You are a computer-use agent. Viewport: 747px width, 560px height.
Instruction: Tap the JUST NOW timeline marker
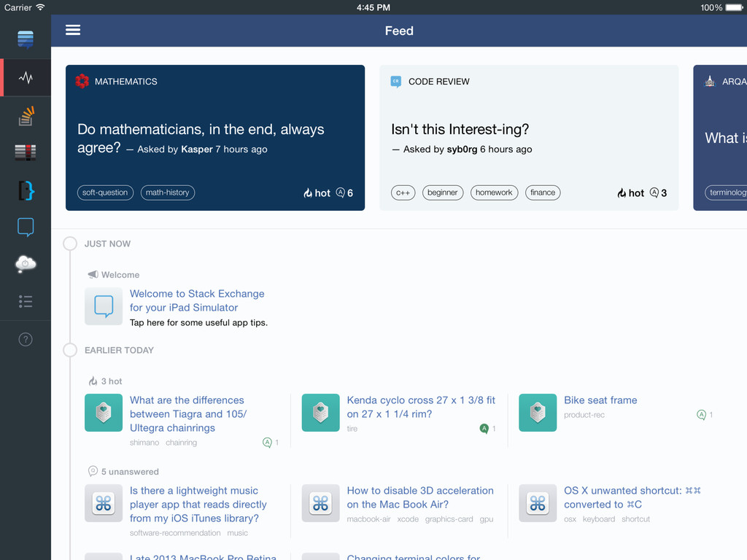70,244
